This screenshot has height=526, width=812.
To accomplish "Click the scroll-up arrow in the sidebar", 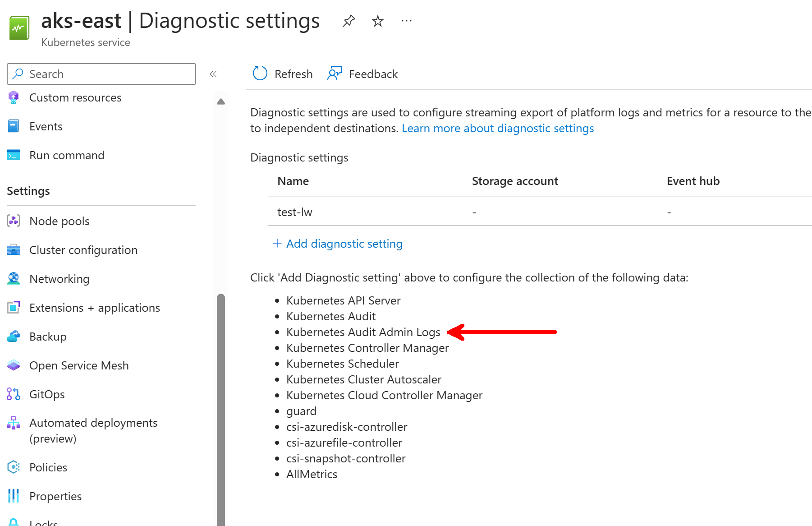I will tap(220, 101).
